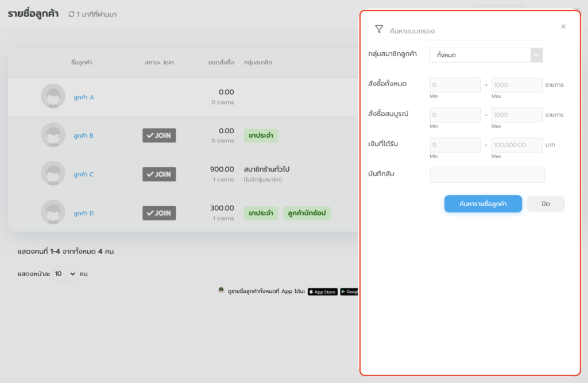The height and width of the screenshot is (383, 588).
Task: Click the refresh icon beside the page title
Action: click(x=71, y=14)
